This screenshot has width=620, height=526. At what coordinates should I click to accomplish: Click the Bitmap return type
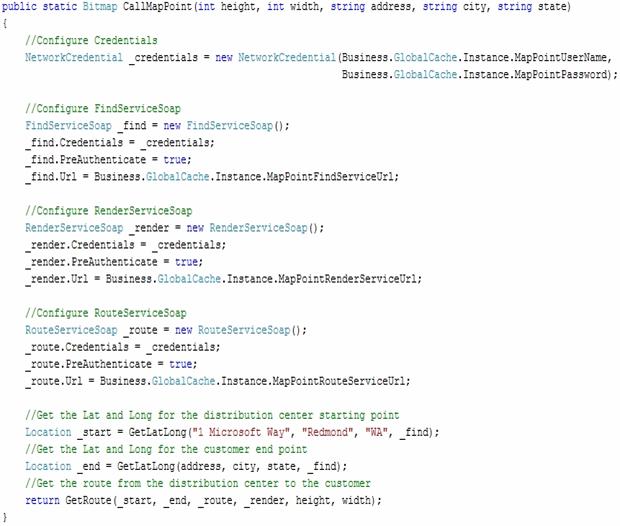coord(100,7)
